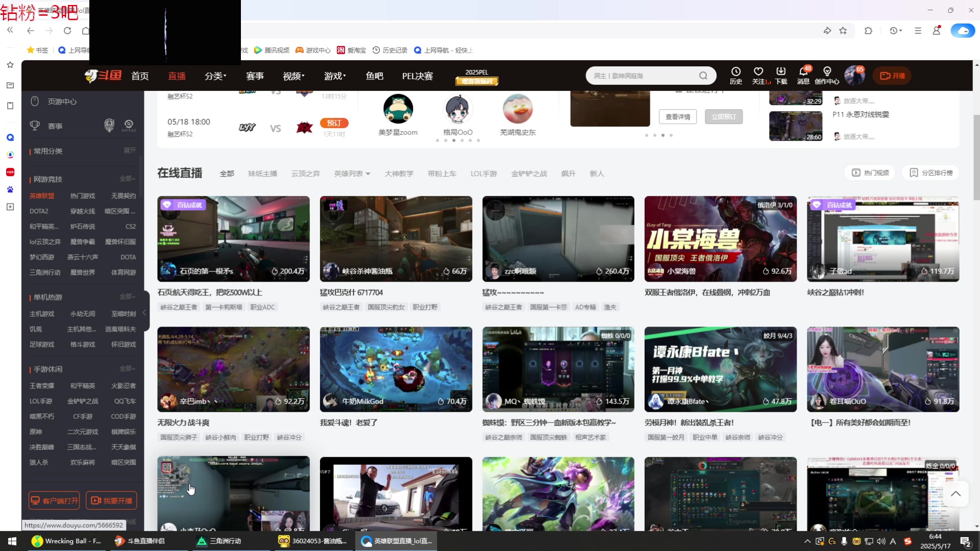980x551 pixels.
Task: Select 英雄联盟 in sidebar categories
Action: 42,196
